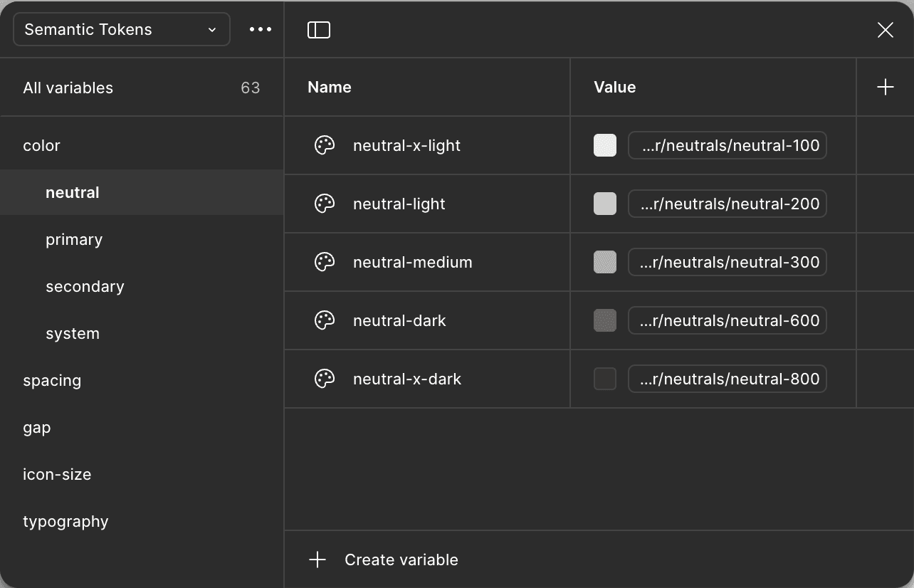This screenshot has height=588, width=914.
Task: Click the palette icon beside neutral-dark
Action: (325, 320)
